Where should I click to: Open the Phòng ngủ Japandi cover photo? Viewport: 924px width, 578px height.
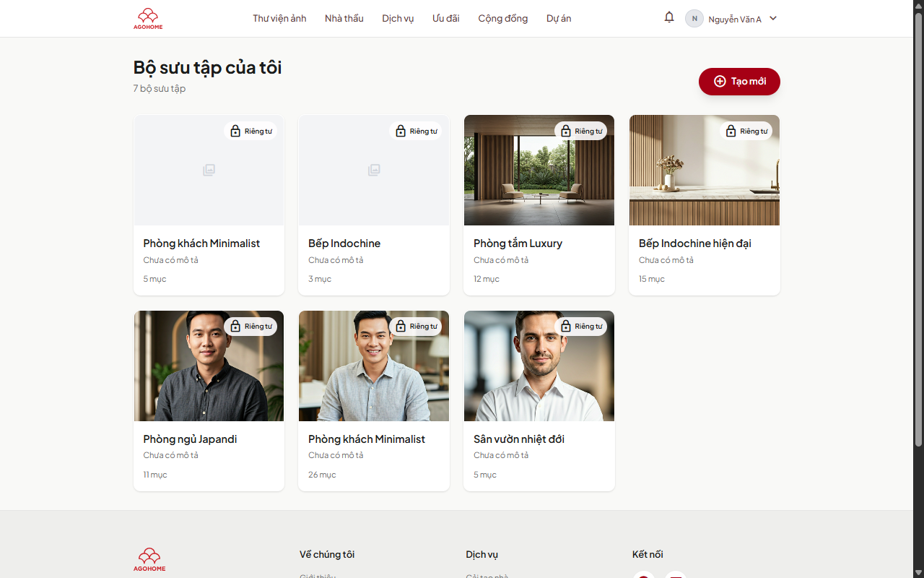click(x=209, y=366)
